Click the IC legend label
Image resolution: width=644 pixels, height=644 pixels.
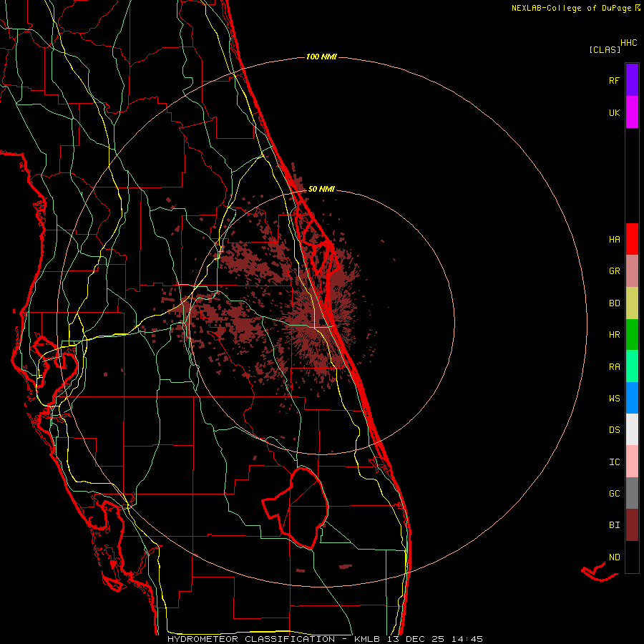pyautogui.click(x=614, y=462)
